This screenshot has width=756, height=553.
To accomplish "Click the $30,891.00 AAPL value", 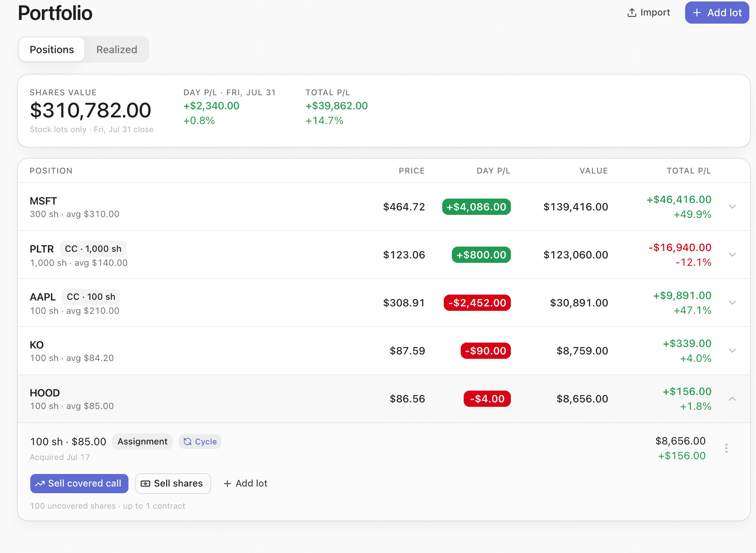I will coord(579,303).
